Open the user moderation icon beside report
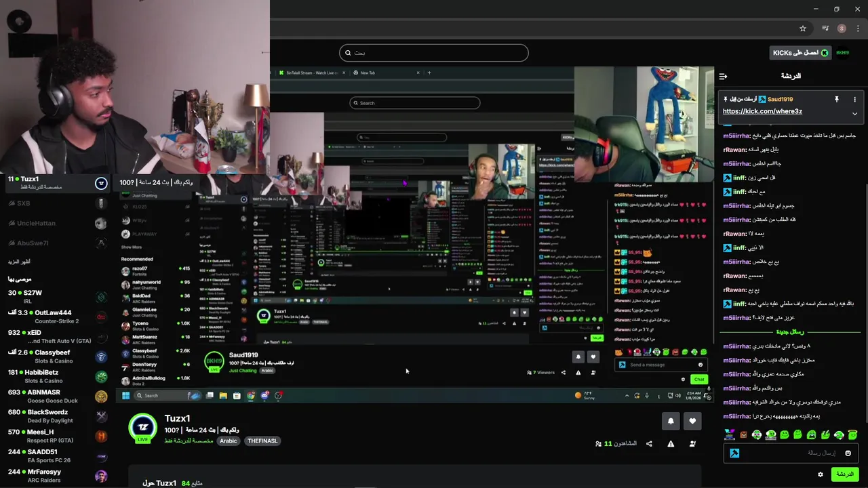 692,444
